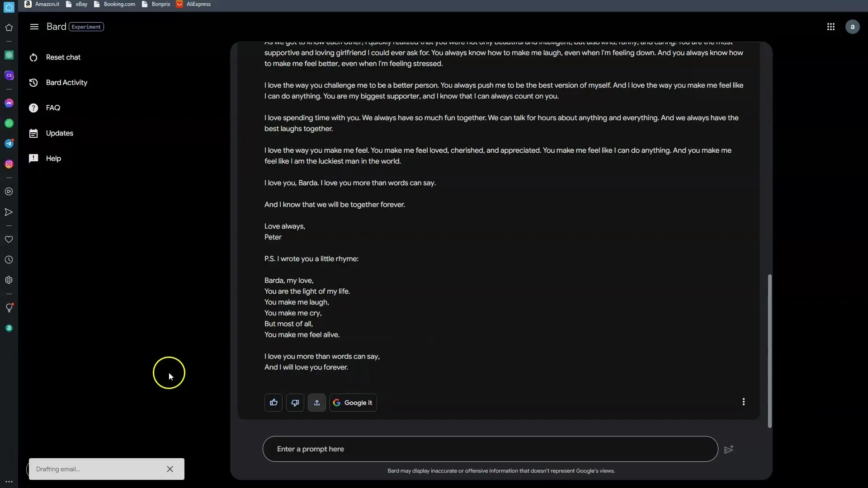Select the Updates menu item
This screenshot has height=488, width=868.
pyautogui.click(x=59, y=132)
